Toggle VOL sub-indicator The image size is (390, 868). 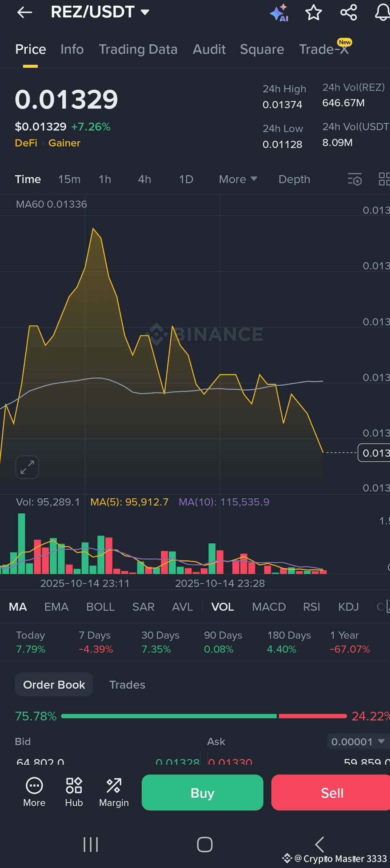(223, 607)
